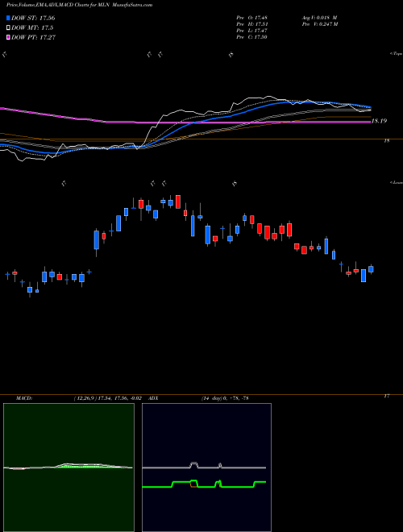The image size is (403, 532).
Task: Click the magenta DOW PT legend swatch
Action: click(x=9, y=37)
